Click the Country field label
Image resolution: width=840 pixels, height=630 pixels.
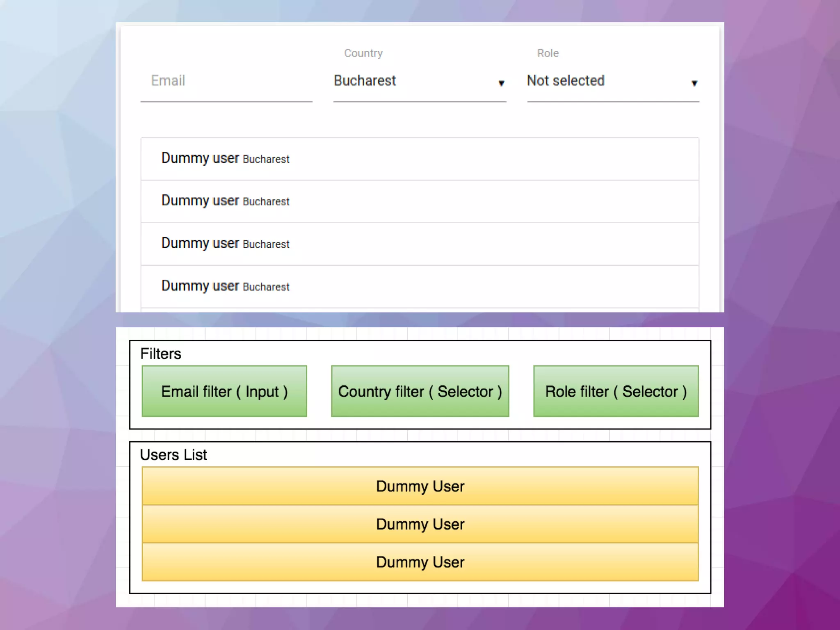tap(363, 53)
